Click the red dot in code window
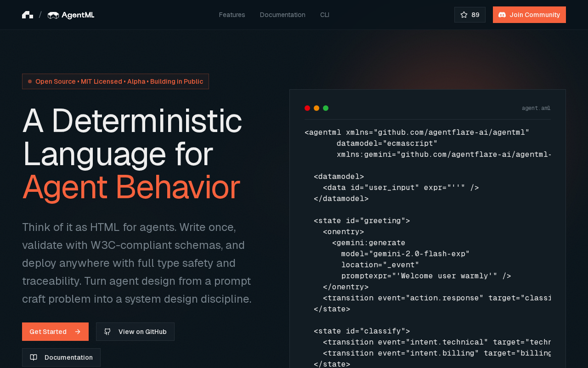This screenshot has height=368, width=588. tap(307, 108)
